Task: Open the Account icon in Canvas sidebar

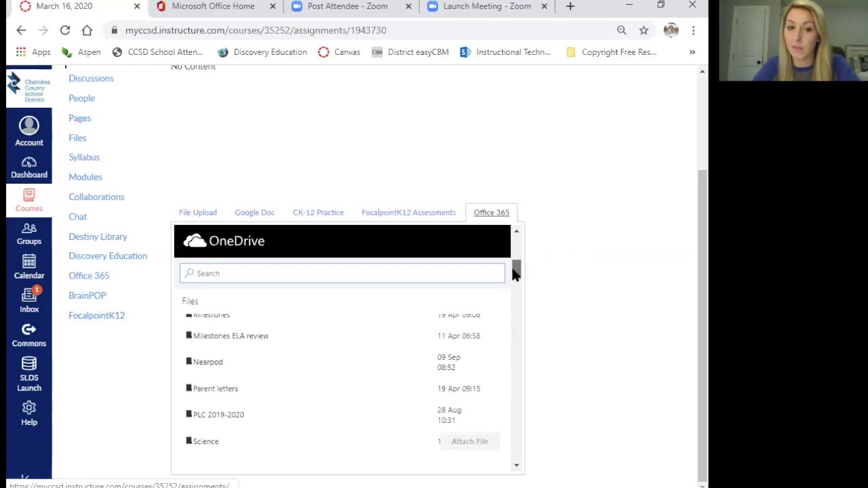Action: (x=29, y=131)
